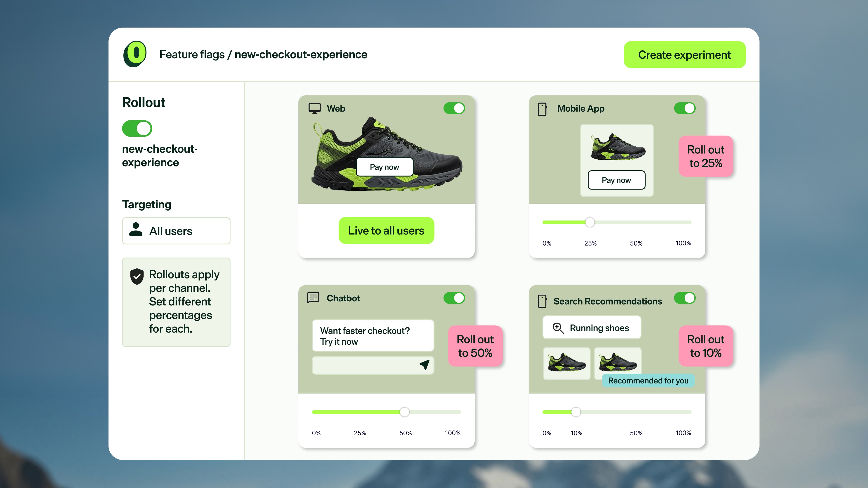Viewport: 868px width, 488px height.
Task: Click Roll out to 25% badge
Action: click(x=705, y=156)
